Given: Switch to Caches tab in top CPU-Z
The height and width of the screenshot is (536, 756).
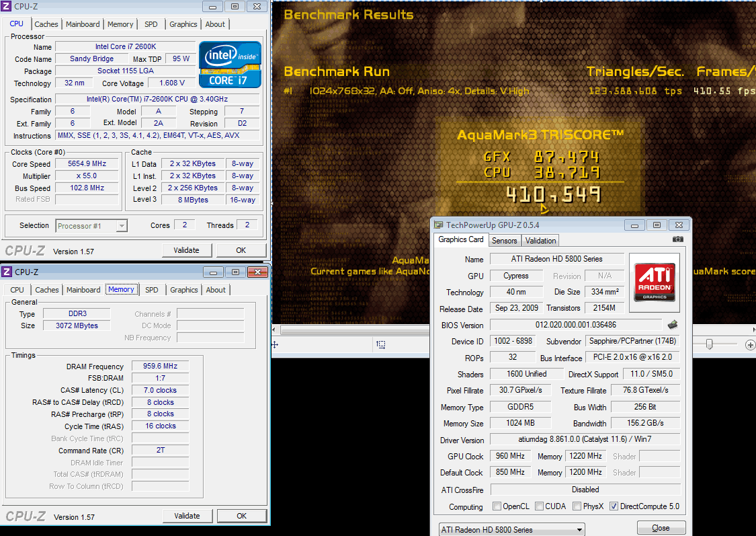Looking at the screenshot, I should tap(46, 24).
